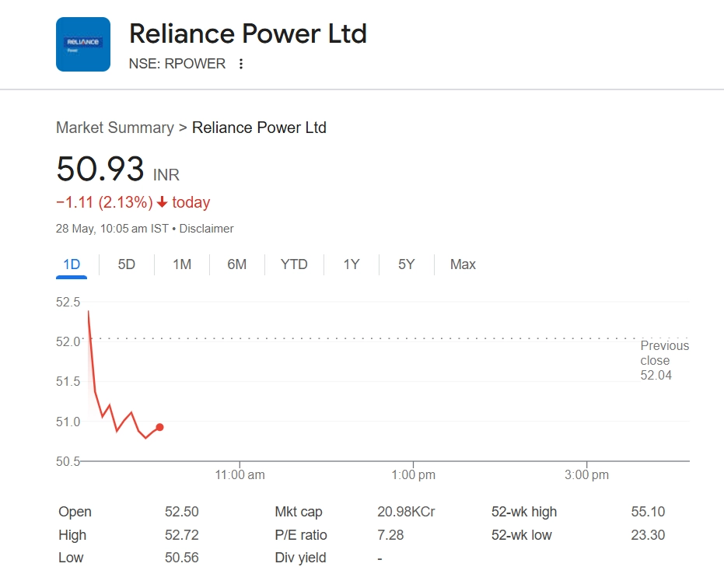Click the Market Summary breadcrumb link
The width and height of the screenshot is (724, 588).
[115, 128]
